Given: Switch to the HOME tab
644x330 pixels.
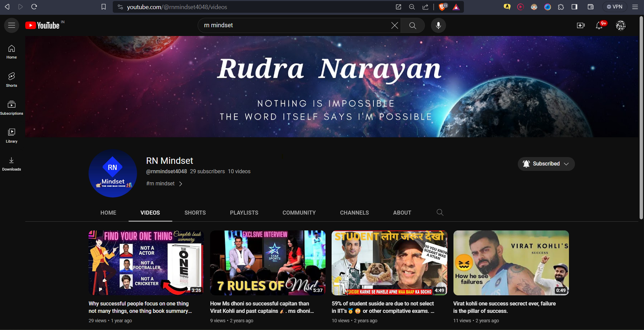Looking at the screenshot, I should coord(108,213).
